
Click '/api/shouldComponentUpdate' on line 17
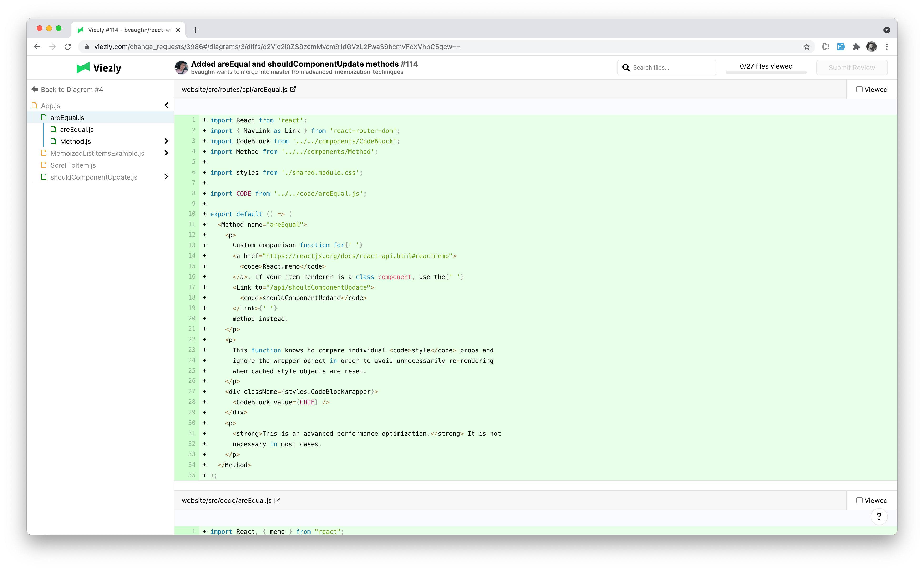(x=318, y=287)
